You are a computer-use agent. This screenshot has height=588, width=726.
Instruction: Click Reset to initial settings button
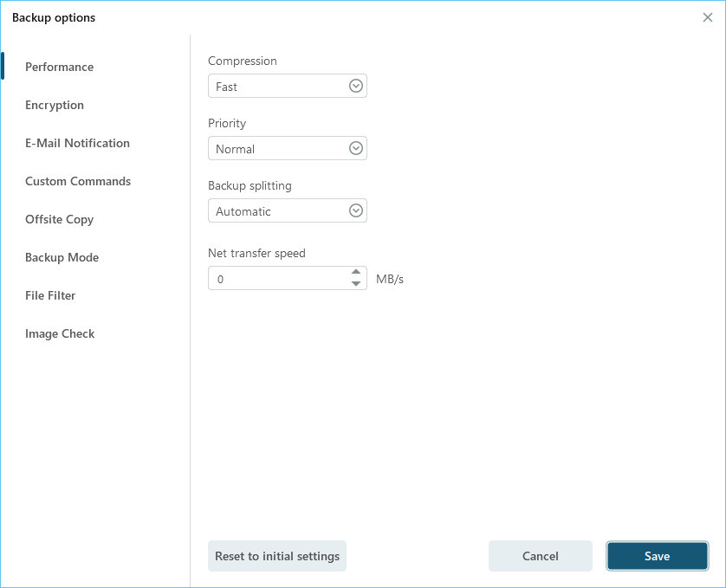pyautogui.click(x=277, y=556)
